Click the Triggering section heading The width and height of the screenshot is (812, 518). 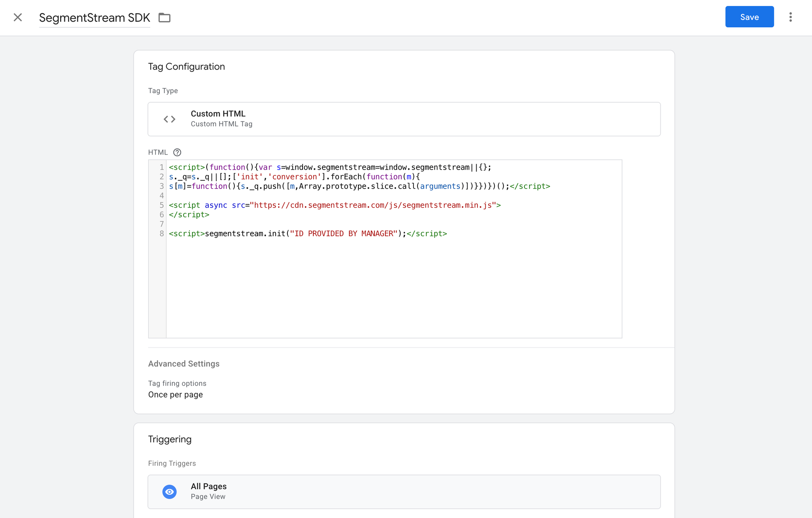[x=170, y=439]
